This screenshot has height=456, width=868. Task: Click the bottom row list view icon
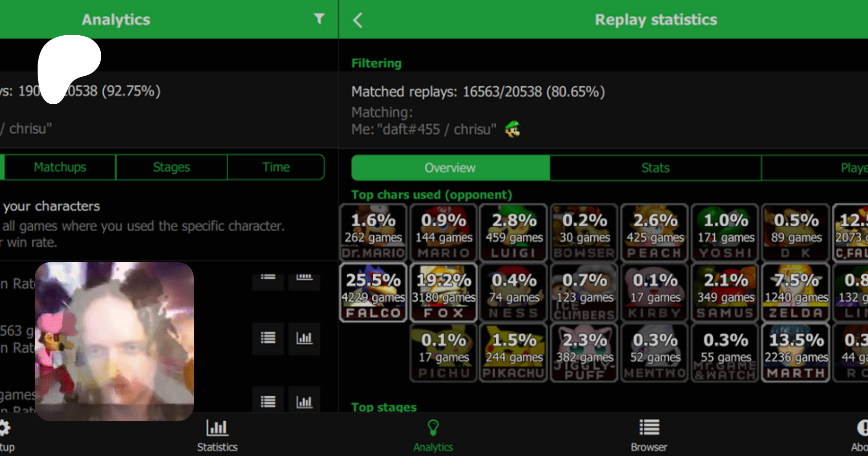click(x=268, y=401)
